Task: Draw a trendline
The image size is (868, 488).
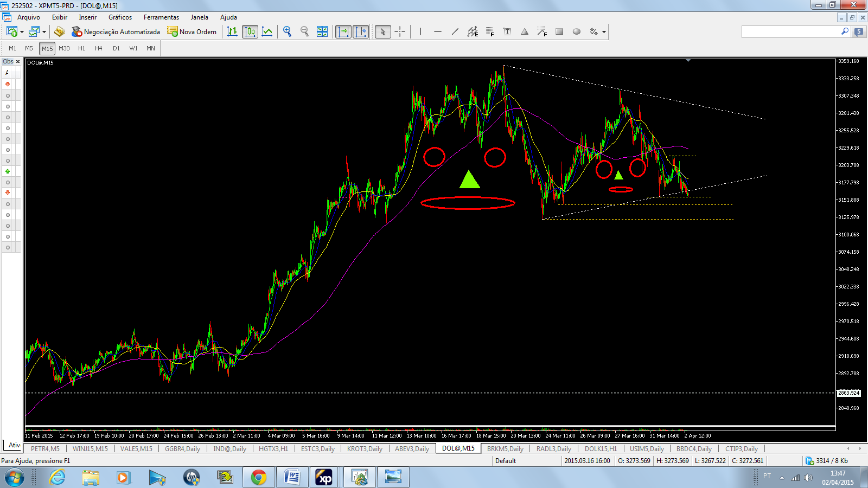Action: tap(455, 31)
